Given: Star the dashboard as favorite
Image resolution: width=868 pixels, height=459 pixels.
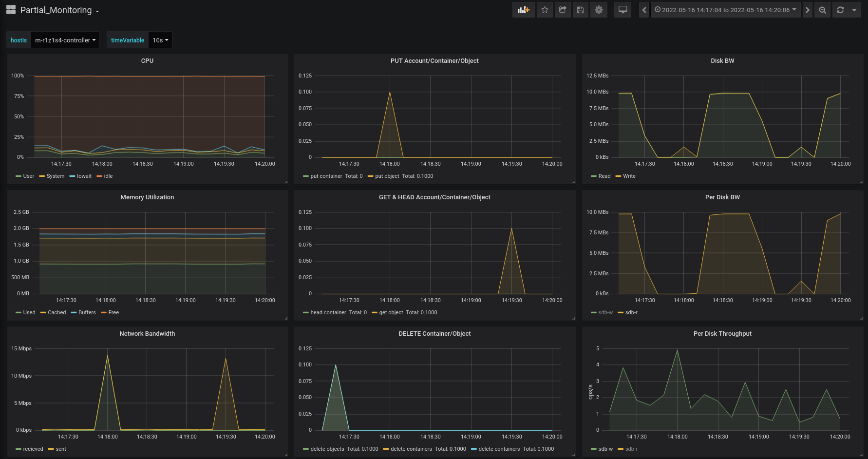Looking at the screenshot, I should tap(545, 10).
